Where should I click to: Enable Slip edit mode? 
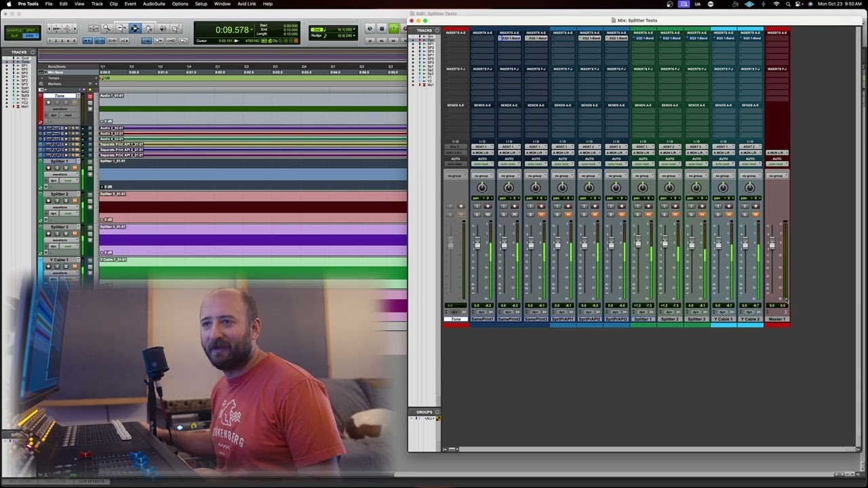click(14, 35)
